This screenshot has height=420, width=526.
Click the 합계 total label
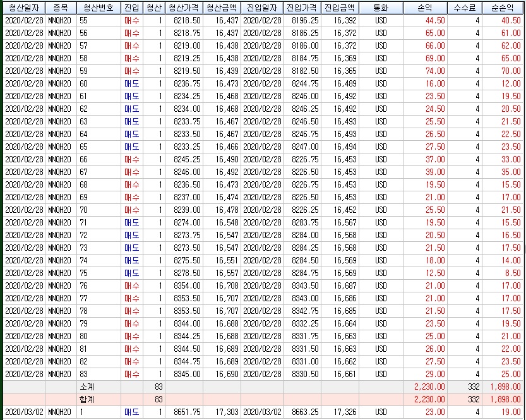click(x=87, y=400)
